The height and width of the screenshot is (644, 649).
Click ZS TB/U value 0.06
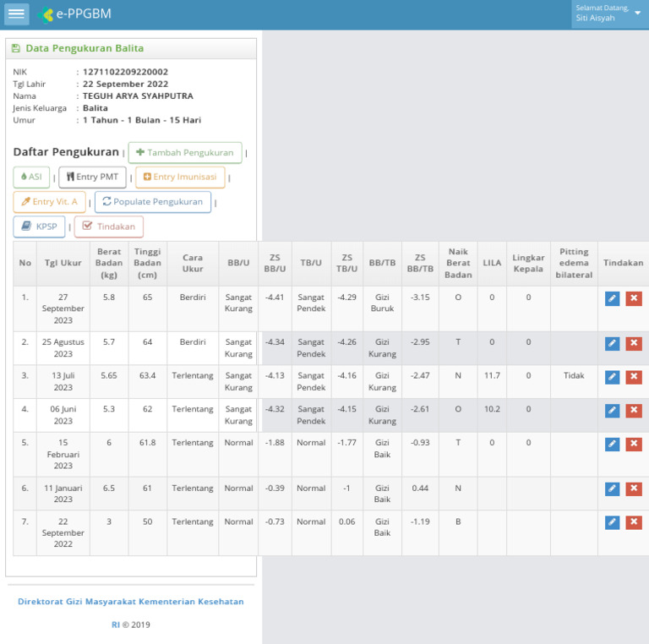(x=346, y=521)
